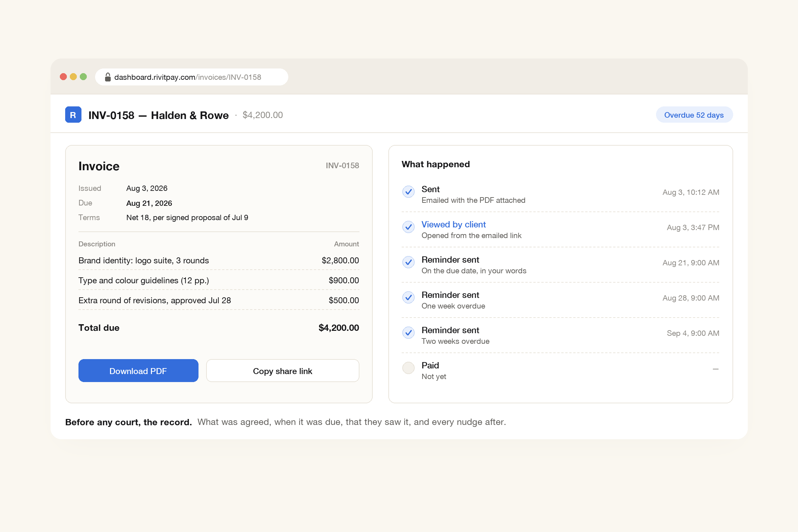
Task: Click the red close window dot
Action: coord(63,77)
